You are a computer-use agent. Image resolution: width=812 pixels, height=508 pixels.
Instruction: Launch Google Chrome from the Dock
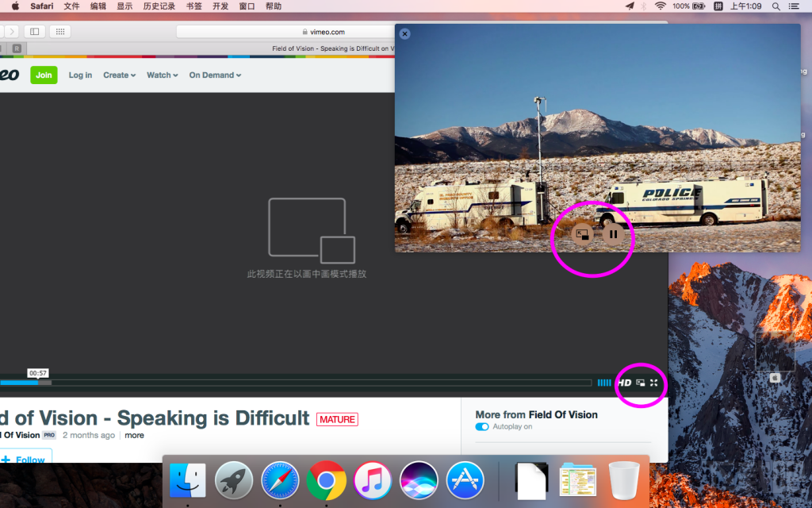[x=326, y=480]
